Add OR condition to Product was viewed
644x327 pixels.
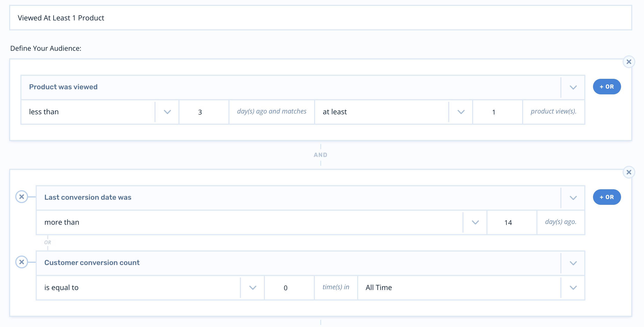point(607,87)
